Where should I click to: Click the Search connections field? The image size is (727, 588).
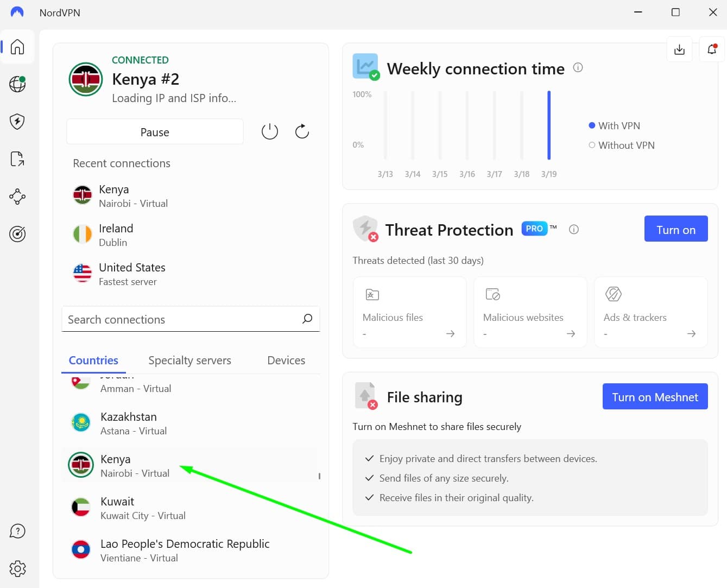pos(191,319)
